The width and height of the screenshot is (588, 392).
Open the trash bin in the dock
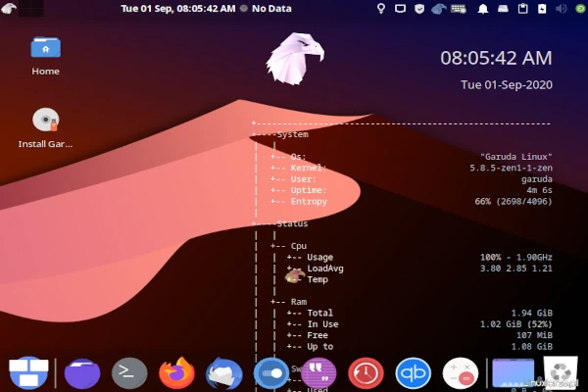coord(561,372)
